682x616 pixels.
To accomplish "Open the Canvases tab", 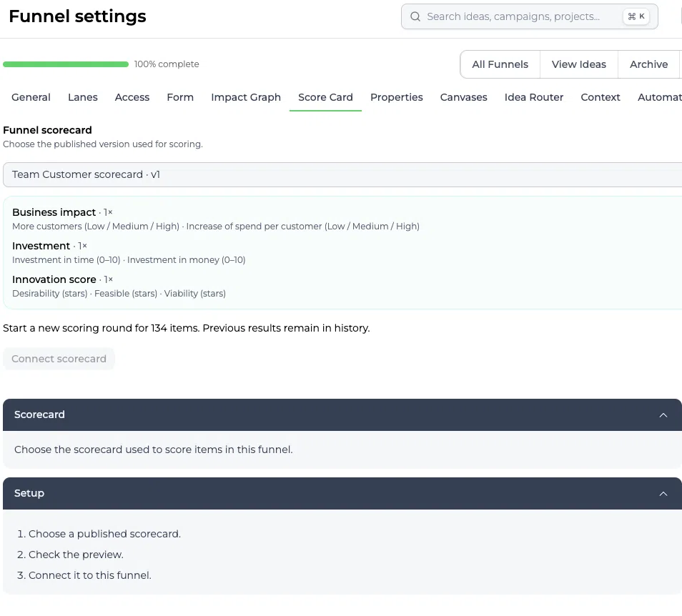I will (464, 97).
